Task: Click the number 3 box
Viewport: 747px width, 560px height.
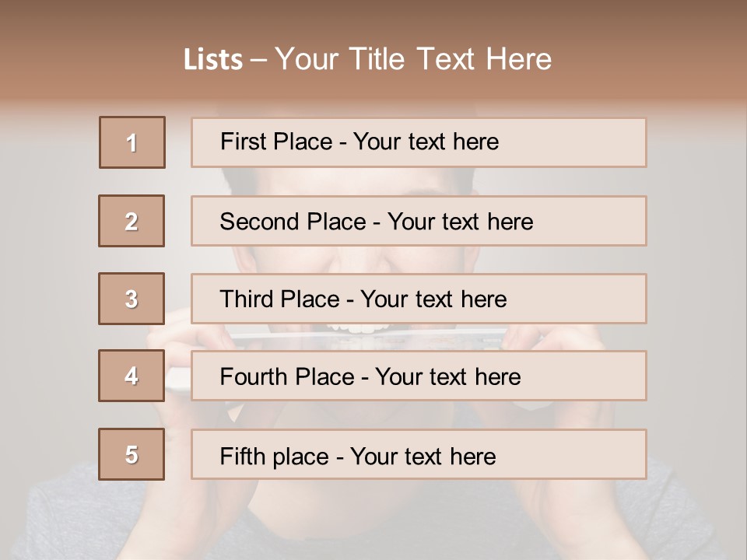Action: tap(132, 299)
